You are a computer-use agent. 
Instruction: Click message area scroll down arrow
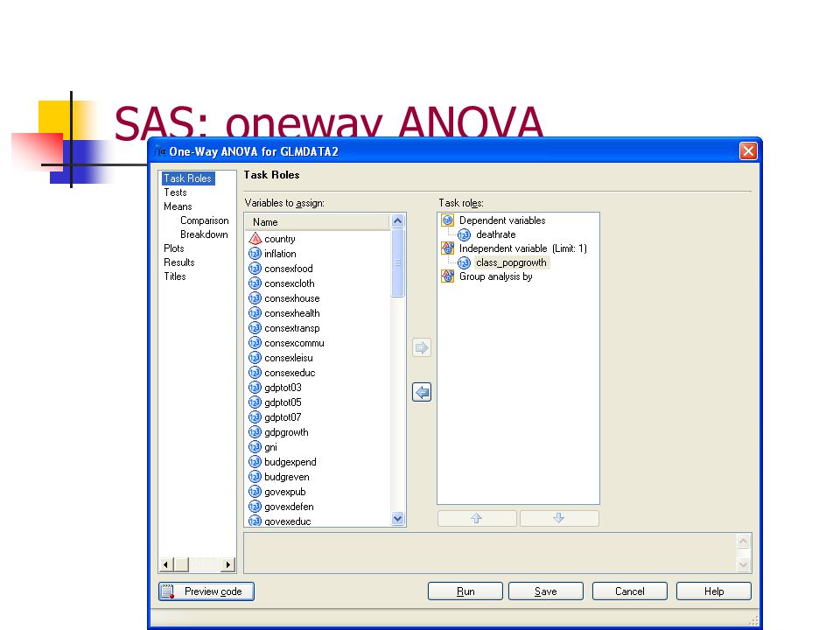(x=743, y=564)
